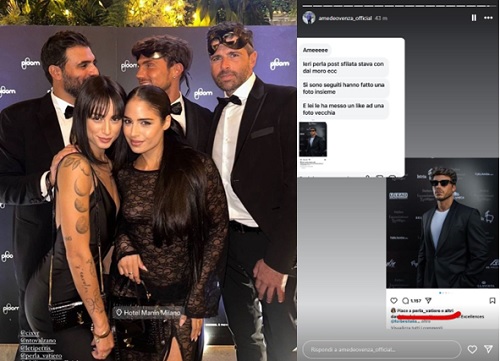Screen dimensions: 500x361
Task: Like the story with the bottom heart icon
Action: (x=472, y=349)
